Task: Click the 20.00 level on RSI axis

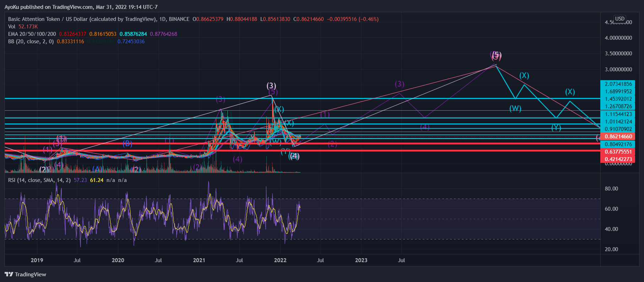Action: [x=611, y=249]
